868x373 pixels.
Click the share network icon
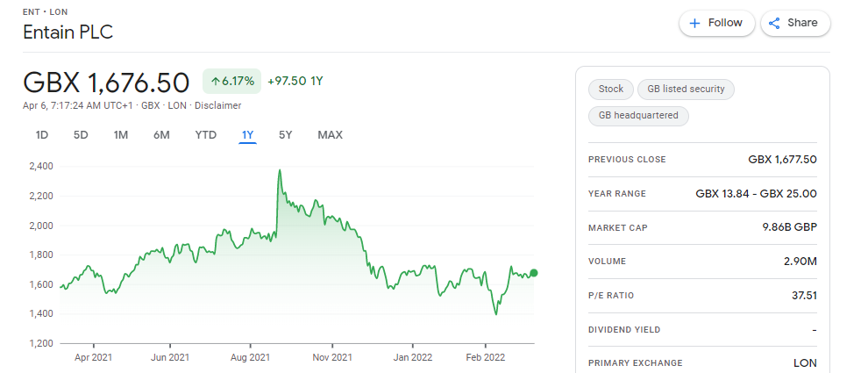[x=774, y=24]
